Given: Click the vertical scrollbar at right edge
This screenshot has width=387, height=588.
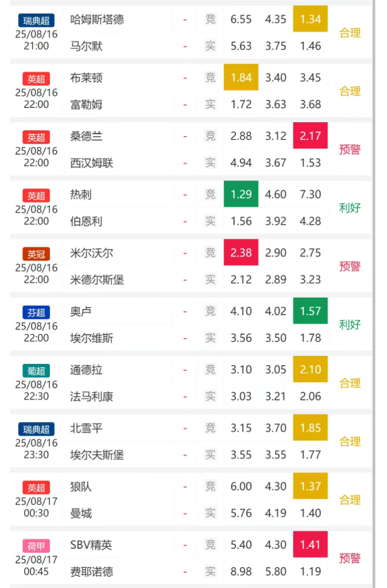Looking at the screenshot, I should point(374,294).
